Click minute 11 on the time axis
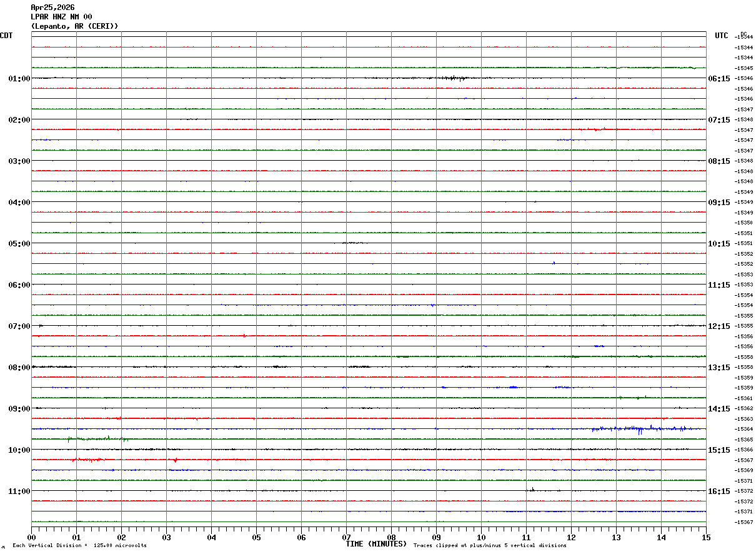This screenshot has width=756, height=554. pos(526,537)
